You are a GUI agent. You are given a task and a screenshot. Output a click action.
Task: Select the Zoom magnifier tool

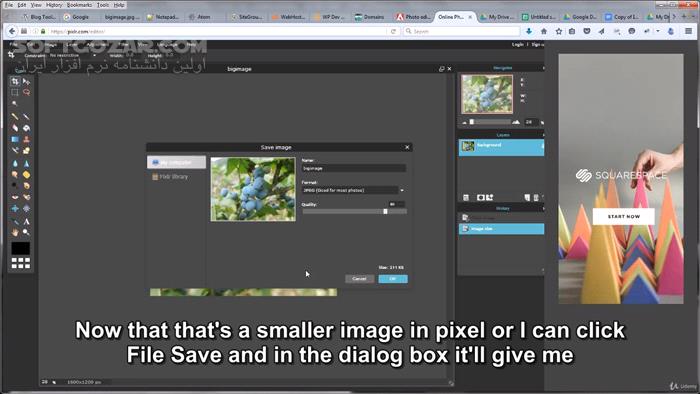(x=26, y=232)
